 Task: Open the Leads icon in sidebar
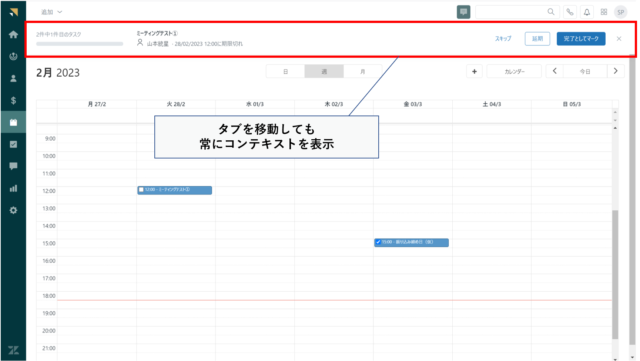pos(13,56)
